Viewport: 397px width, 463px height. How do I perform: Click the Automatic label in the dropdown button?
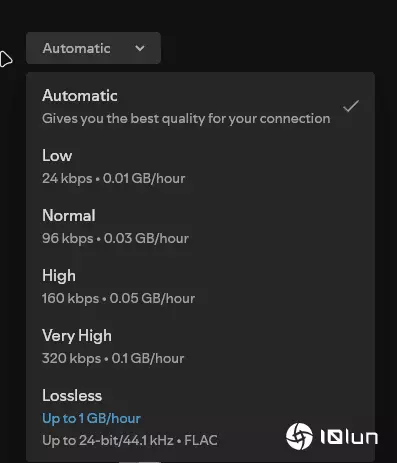pyautogui.click(x=76, y=48)
